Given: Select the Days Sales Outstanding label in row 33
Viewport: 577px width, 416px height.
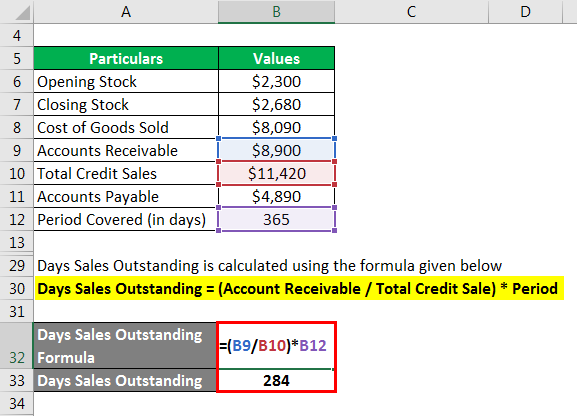Looking at the screenshot, I should pyautogui.click(x=125, y=380).
